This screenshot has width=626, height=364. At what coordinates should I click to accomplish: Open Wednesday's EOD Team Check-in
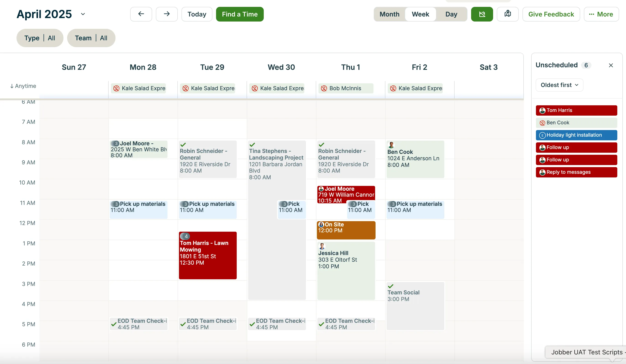[x=277, y=324]
